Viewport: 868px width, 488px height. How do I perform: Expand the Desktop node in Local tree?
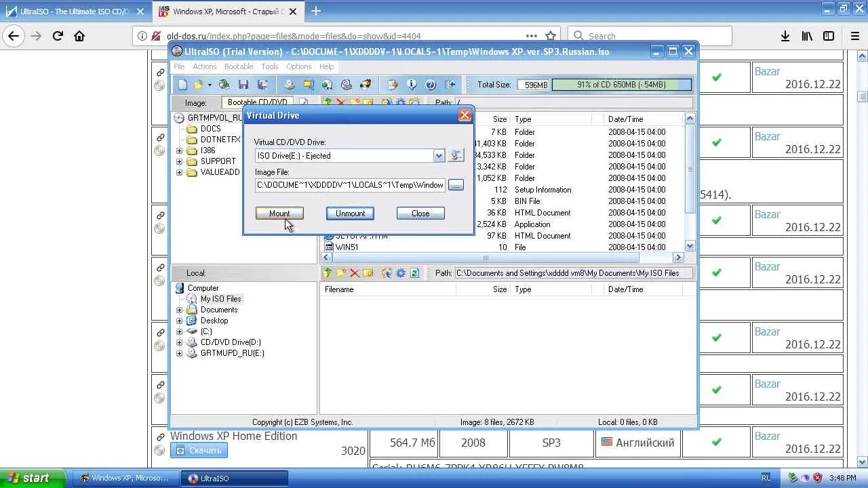pyautogui.click(x=179, y=321)
